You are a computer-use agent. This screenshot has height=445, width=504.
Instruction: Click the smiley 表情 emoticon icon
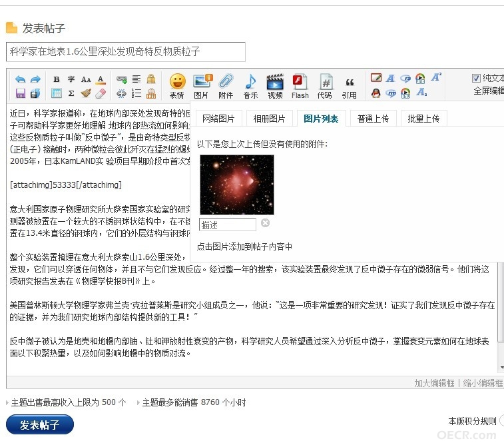[x=177, y=86]
